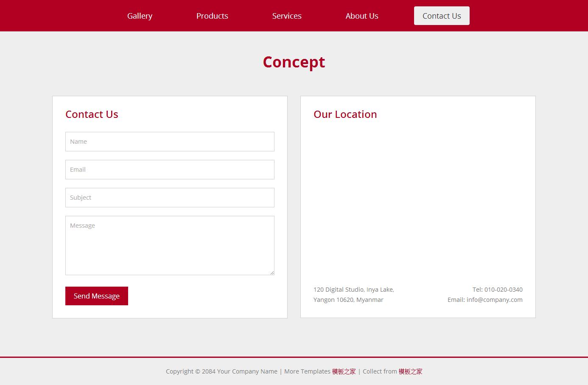Screen dimensions: 588x385
Task: Click inside the Message textarea
Action: (170, 245)
